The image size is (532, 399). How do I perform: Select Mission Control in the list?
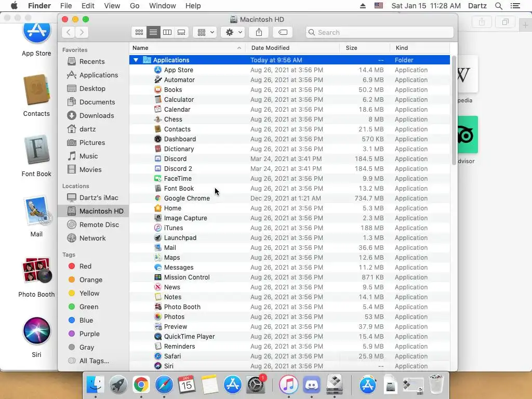[x=290, y=277]
